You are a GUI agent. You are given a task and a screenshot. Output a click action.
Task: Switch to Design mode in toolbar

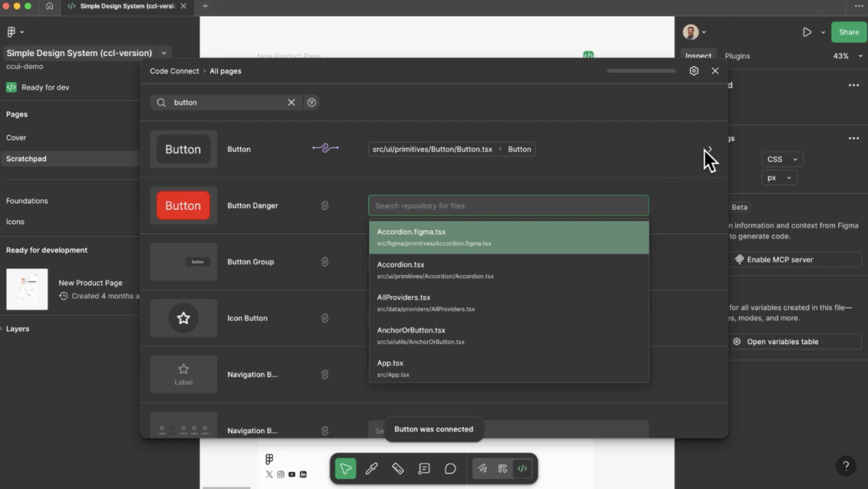coord(502,469)
